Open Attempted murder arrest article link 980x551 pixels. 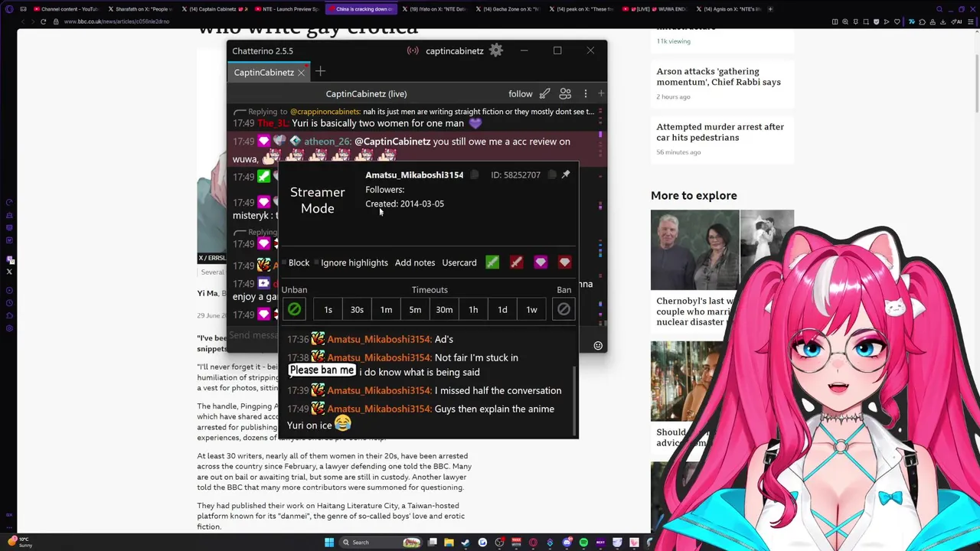point(720,132)
